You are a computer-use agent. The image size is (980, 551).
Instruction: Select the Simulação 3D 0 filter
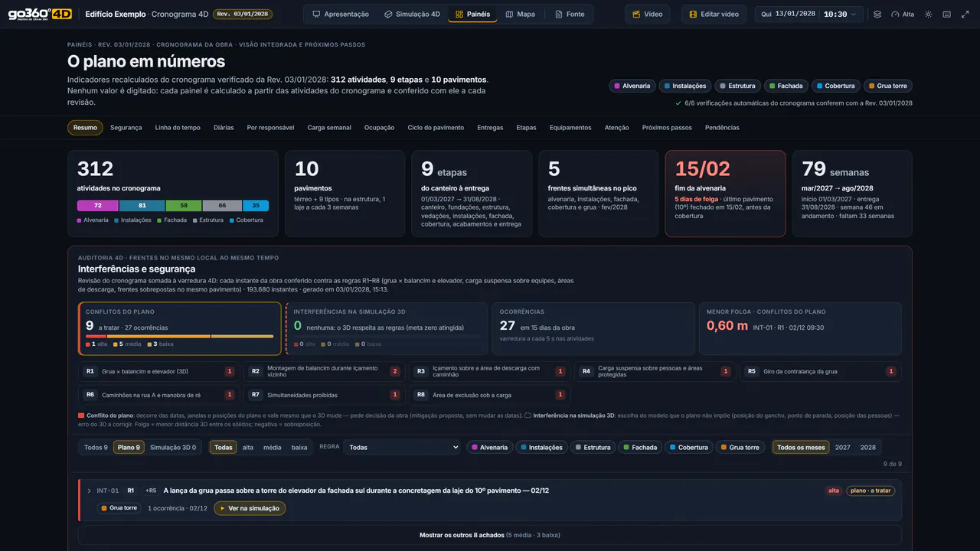[x=173, y=448]
